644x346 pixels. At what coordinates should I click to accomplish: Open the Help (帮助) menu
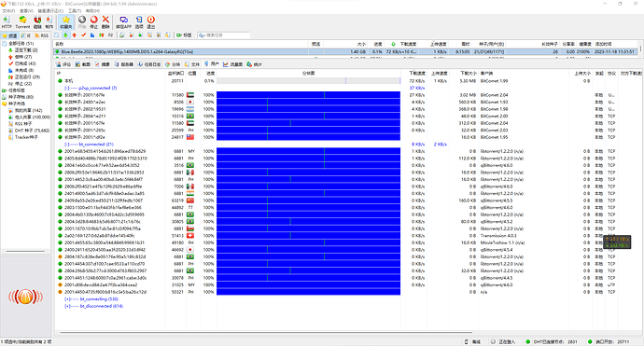point(92,10)
